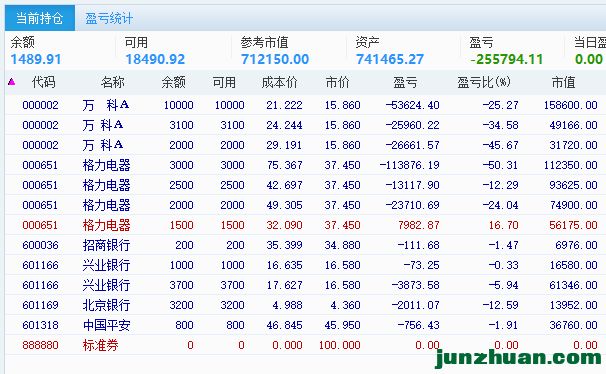Sort by the 名称 column header
This screenshot has width=606, height=374.
tap(112, 82)
